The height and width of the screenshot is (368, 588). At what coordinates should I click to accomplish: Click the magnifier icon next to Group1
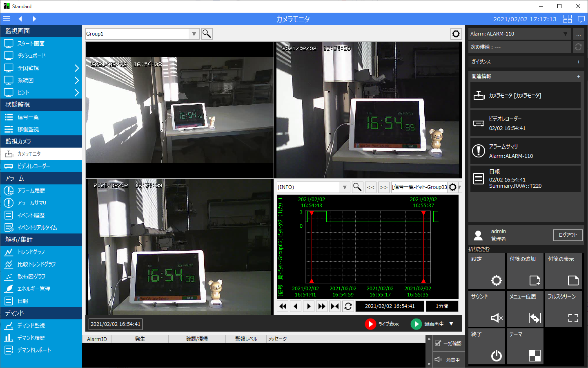[207, 34]
